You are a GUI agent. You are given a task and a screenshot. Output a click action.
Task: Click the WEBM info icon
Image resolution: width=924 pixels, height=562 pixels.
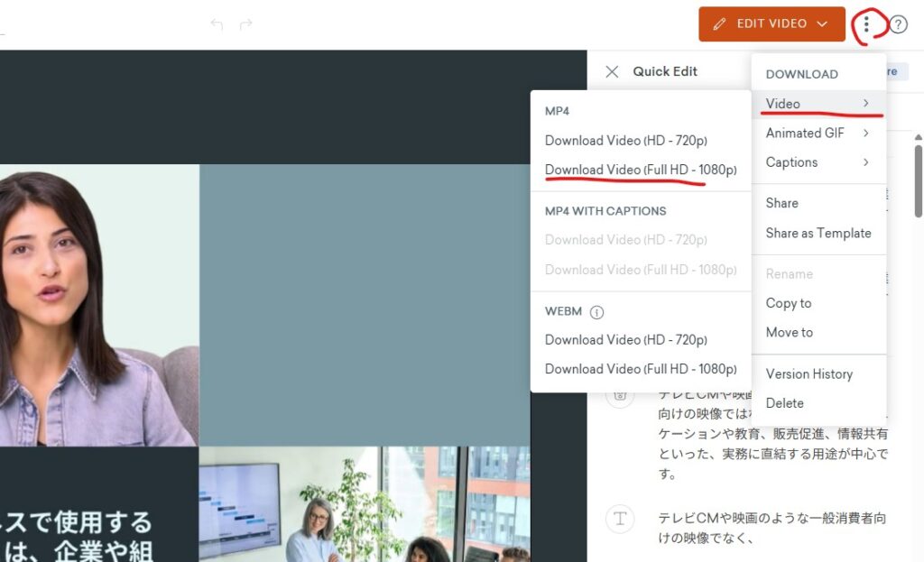(x=596, y=312)
